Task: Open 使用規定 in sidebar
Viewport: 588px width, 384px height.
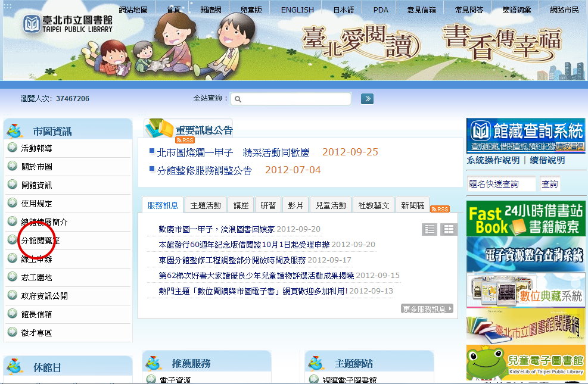Action: point(36,204)
